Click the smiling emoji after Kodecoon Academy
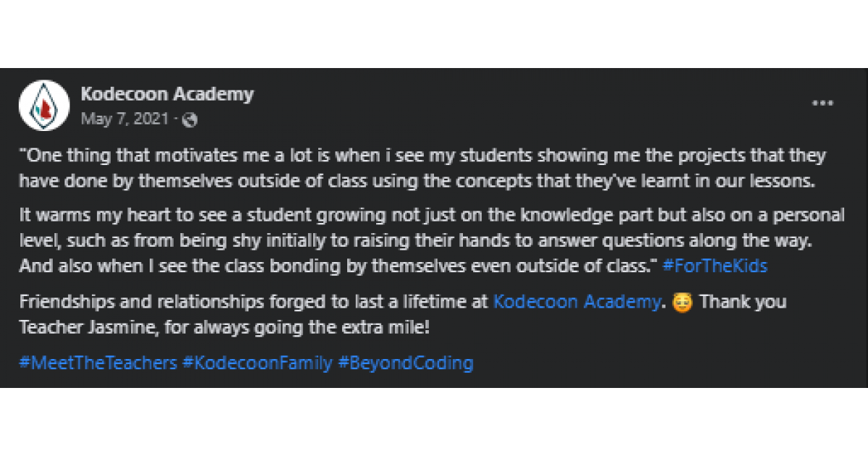The width and height of the screenshot is (868, 456). pos(682,302)
